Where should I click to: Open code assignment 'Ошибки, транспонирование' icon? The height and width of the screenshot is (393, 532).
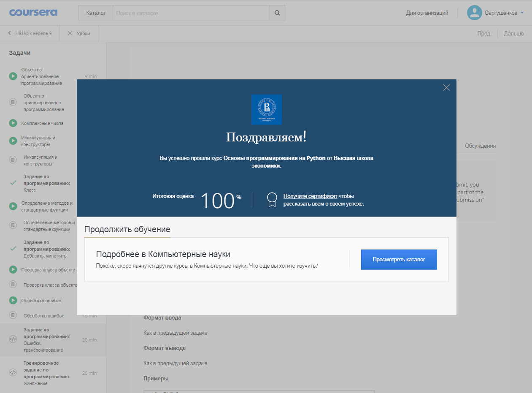point(13,340)
